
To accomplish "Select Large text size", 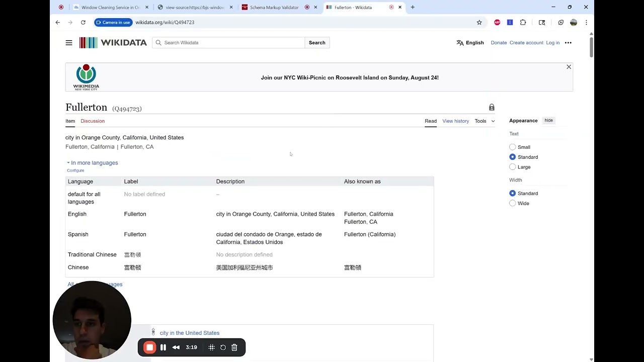I will [x=512, y=167].
